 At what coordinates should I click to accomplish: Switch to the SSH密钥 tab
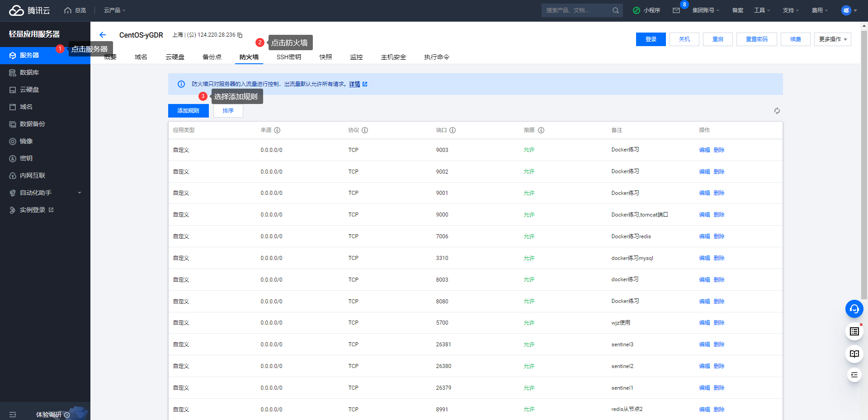click(288, 57)
